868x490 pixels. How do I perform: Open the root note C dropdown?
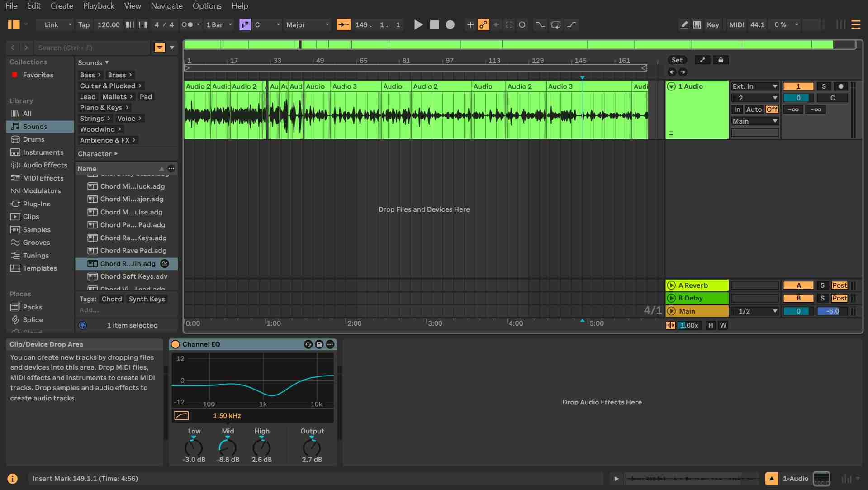tap(267, 24)
